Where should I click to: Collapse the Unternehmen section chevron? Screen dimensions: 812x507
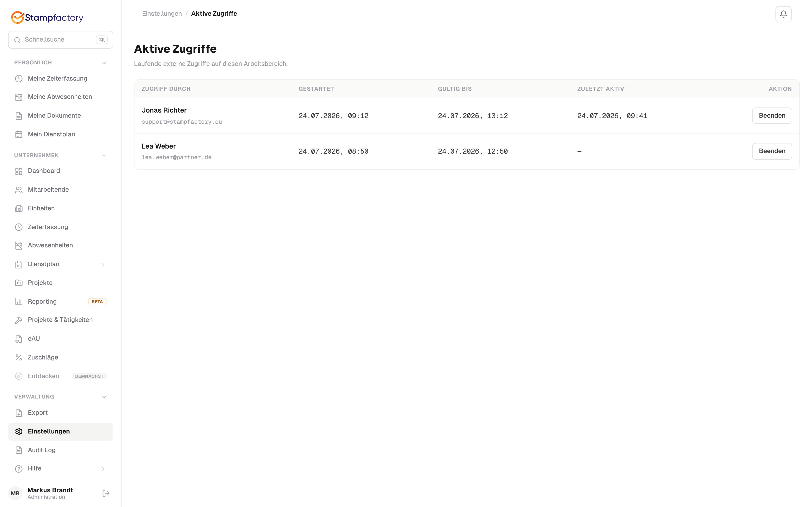104,156
